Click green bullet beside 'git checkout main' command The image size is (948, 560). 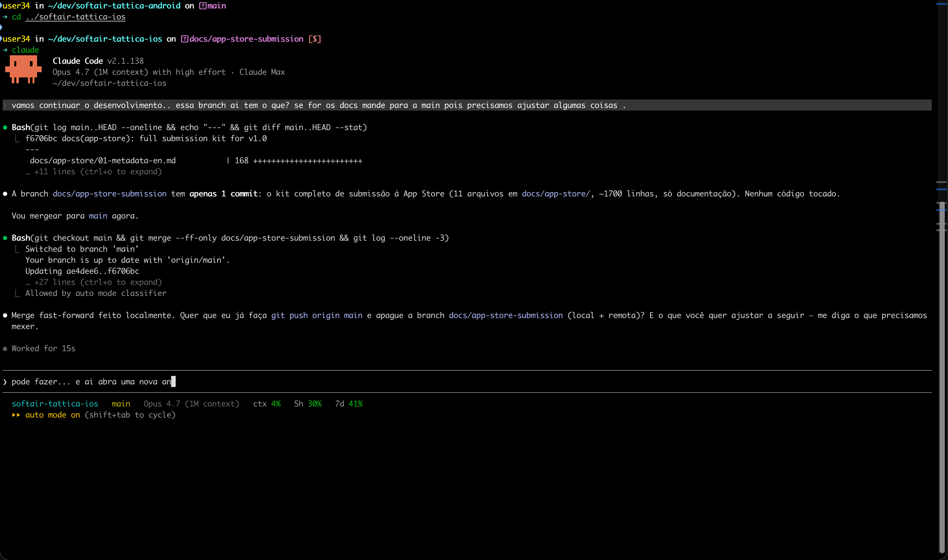pos(5,238)
